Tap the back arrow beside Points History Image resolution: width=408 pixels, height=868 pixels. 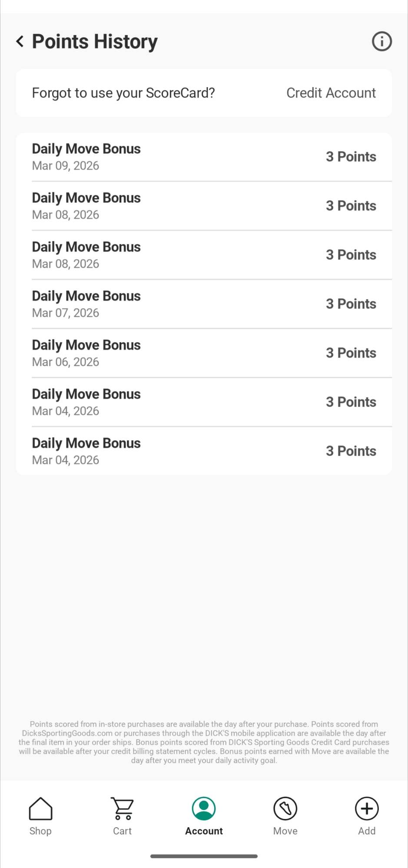pos(20,42)
